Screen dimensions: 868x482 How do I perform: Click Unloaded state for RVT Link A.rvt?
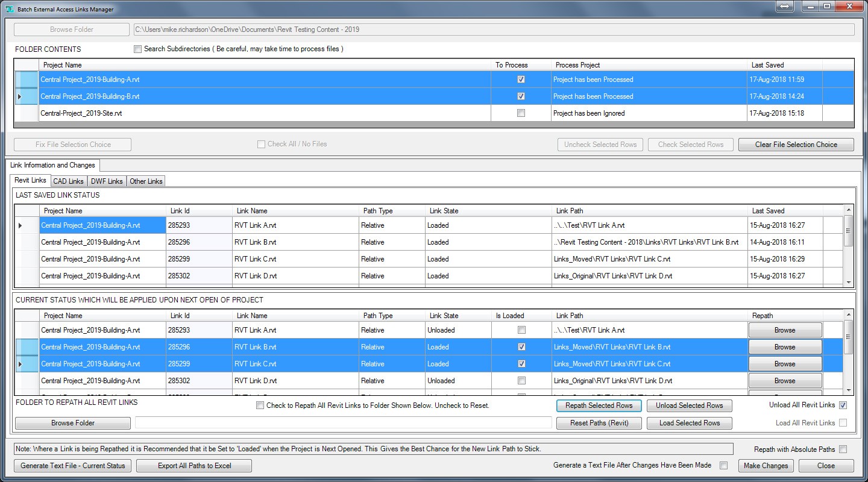[458, 330]
